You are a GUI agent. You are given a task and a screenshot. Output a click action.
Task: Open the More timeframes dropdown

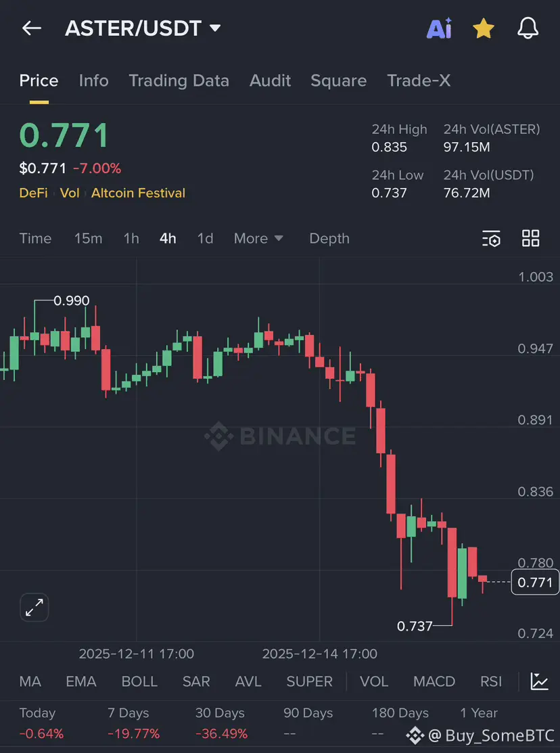tap(258, 238)
